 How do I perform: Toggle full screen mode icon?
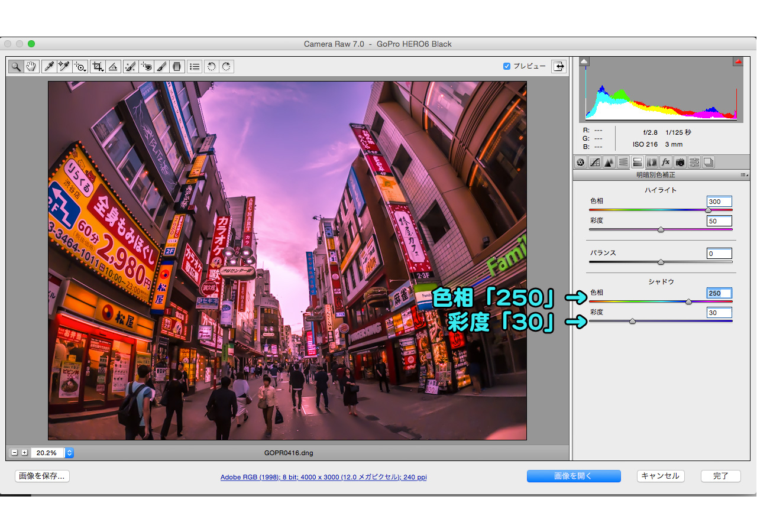point(558,66)
